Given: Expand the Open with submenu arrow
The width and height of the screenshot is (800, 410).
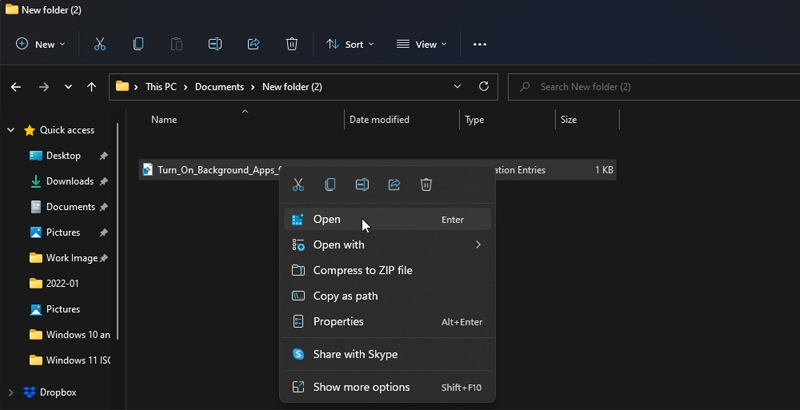Looking at the screenshot, I should tap(478, 245).
